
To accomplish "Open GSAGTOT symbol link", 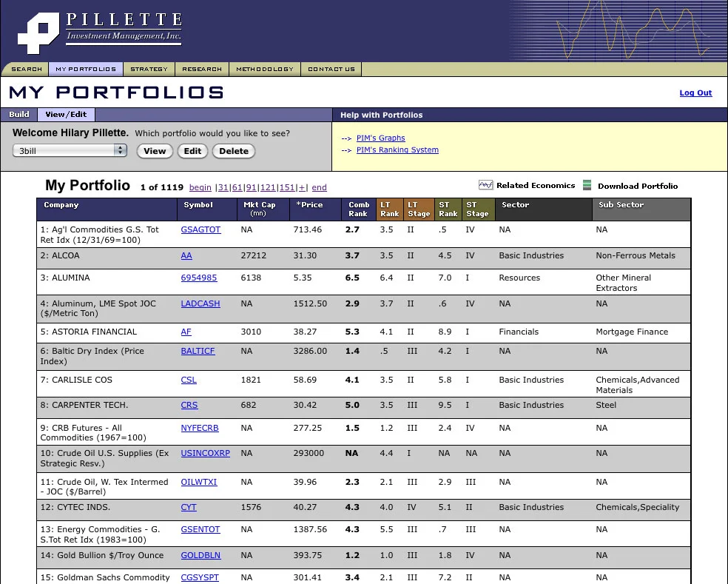I will 200,229.
